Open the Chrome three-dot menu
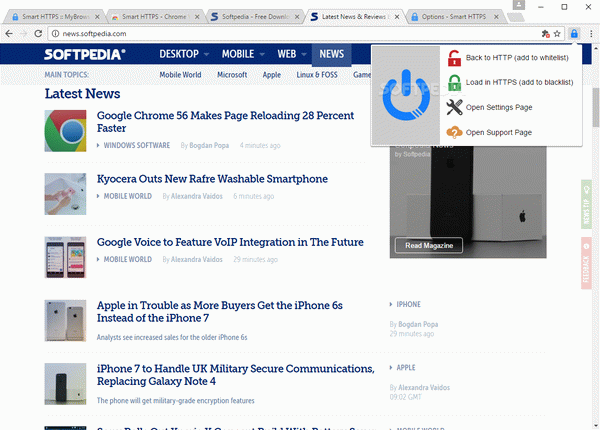Viewport: 600px width, 430px height. tap(591, 34)
